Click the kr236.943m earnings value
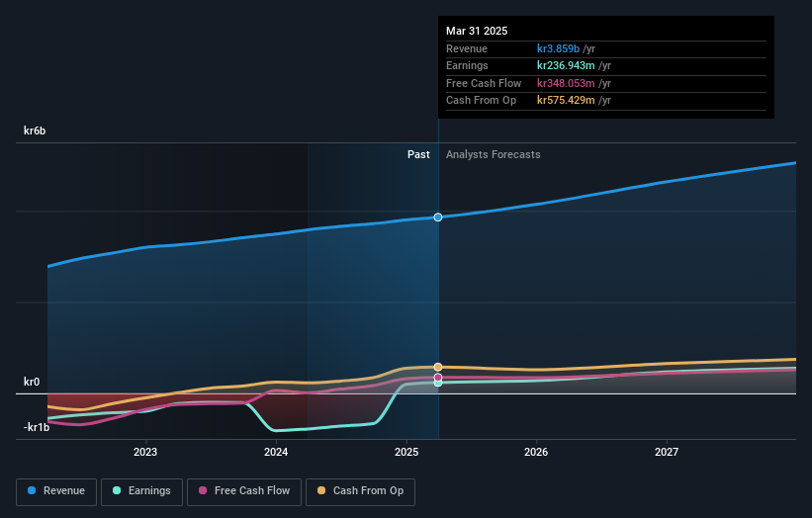The image size is (812, 518). coord(566,65)
